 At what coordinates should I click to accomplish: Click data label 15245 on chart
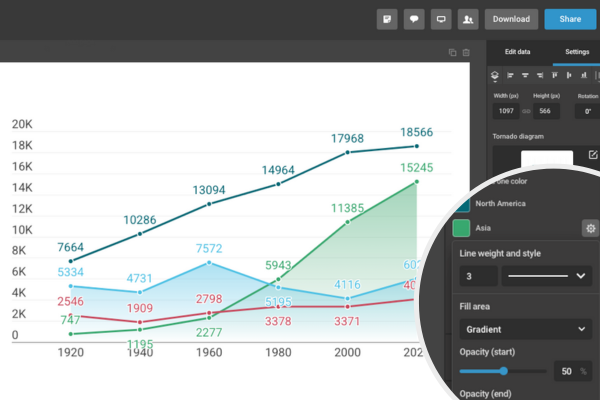[x=416, y=168]
